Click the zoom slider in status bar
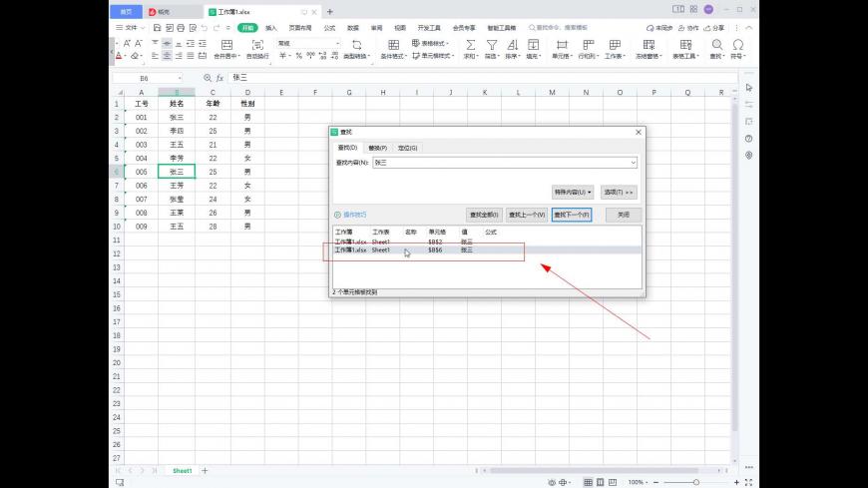 [x=695, y=482]
